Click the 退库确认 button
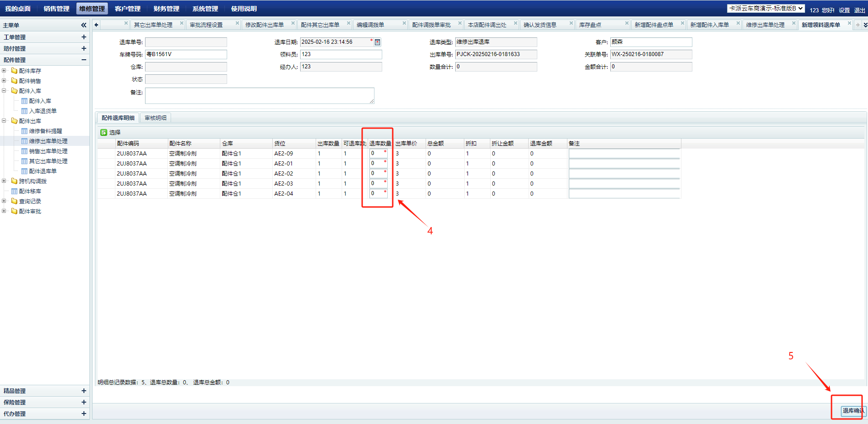This screenshot has height=424, width=868. pos(852,411)
